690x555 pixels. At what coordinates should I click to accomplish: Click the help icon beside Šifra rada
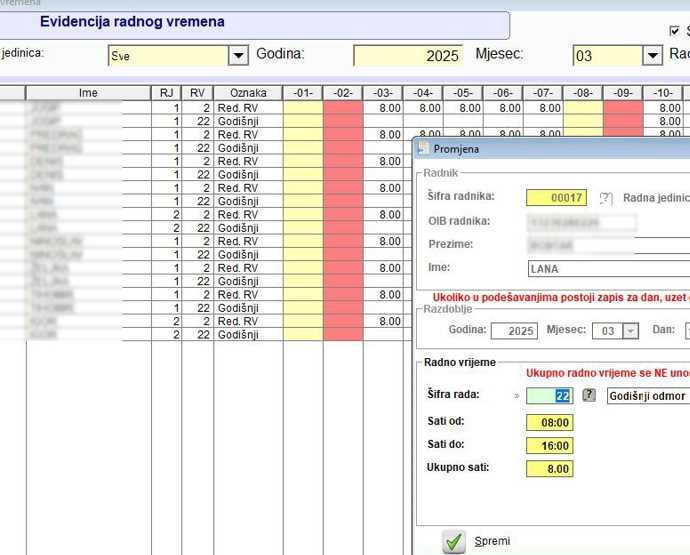[589, 395]
